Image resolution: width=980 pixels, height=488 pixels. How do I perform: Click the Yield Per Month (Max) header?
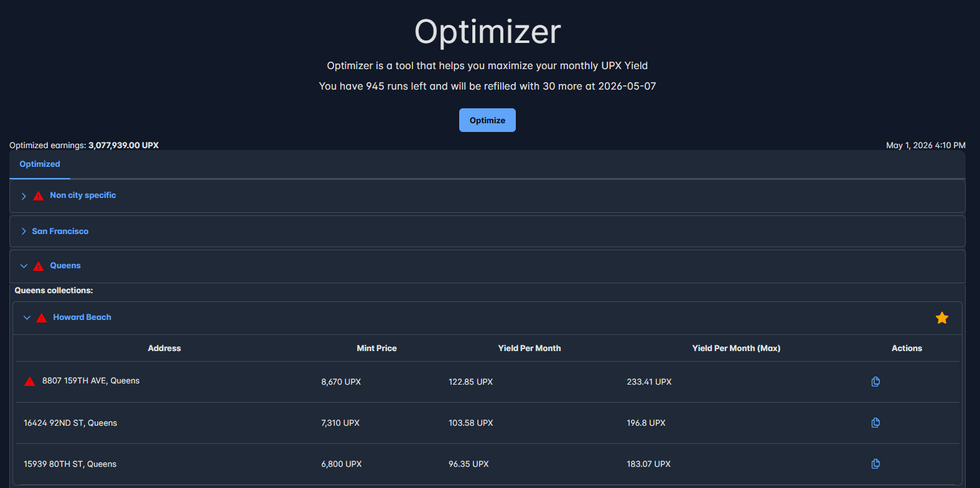coord(736,349)
